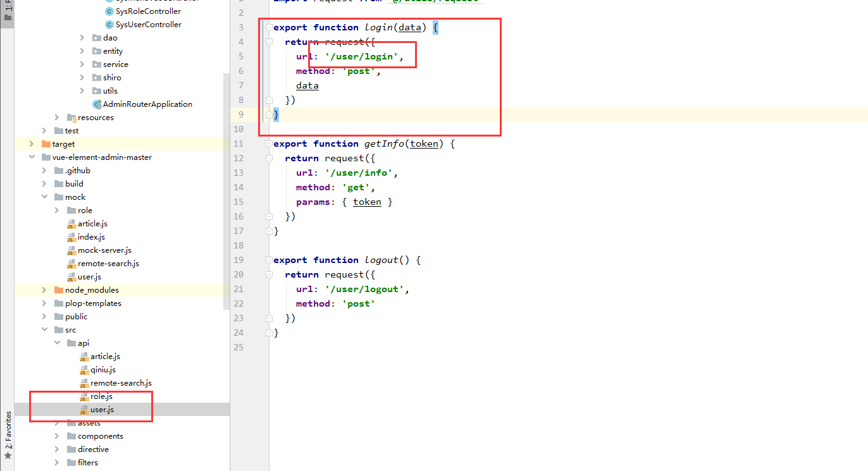Open article.js in the api folder
The image size is (868, 471).
105,357
